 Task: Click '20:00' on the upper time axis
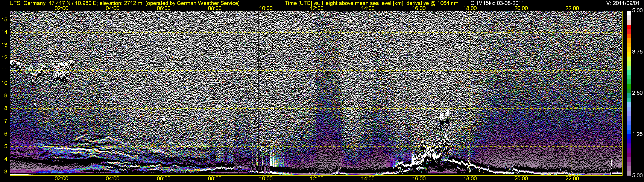coord(521,8)
